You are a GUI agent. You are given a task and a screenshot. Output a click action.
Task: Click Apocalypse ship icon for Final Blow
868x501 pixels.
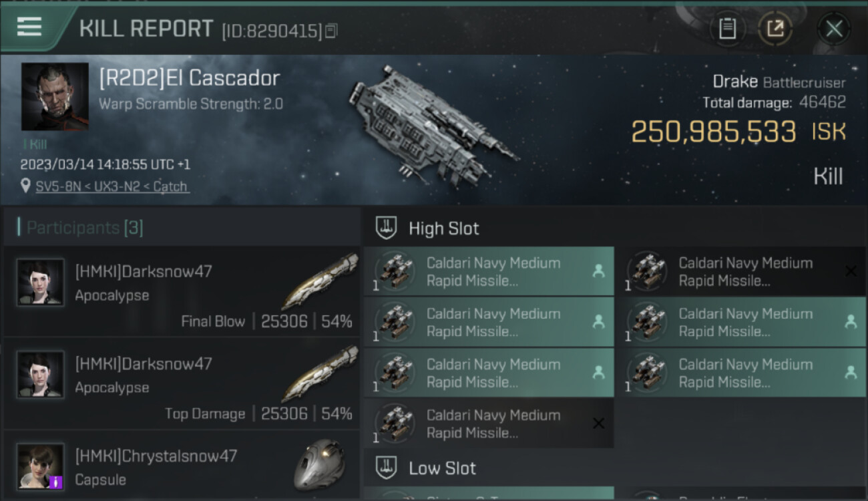(319, 281)
